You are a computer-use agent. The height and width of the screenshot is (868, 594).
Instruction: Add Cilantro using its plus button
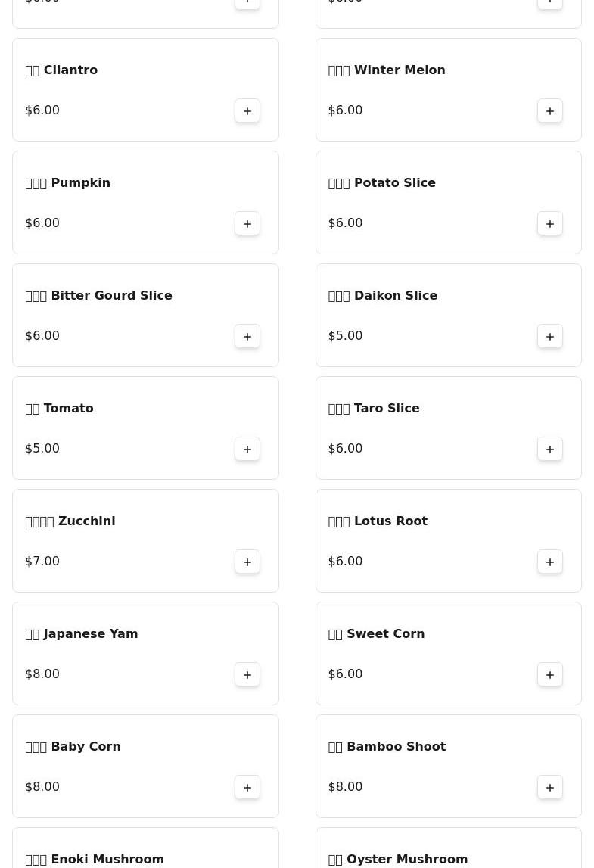click(x=247, y=110)
